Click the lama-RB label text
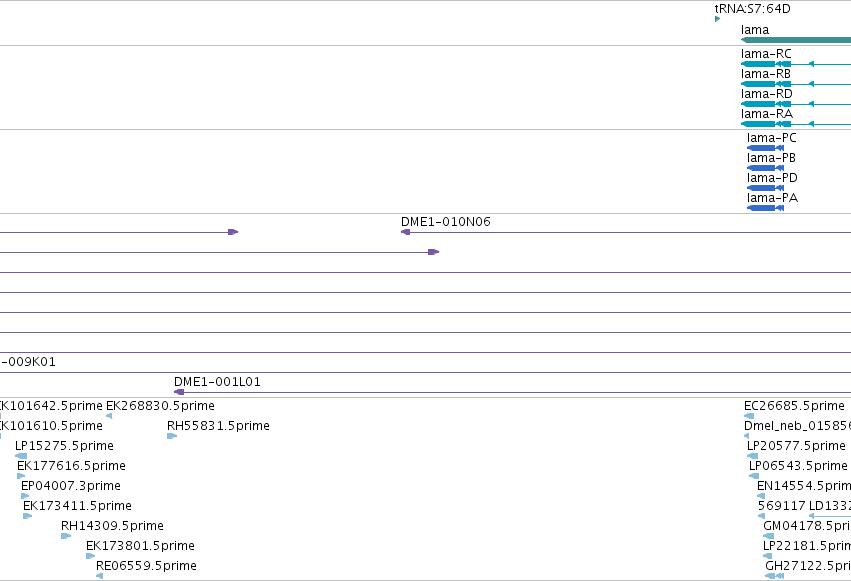The height and width of the screenshot is (581, 851). point(766,74)
